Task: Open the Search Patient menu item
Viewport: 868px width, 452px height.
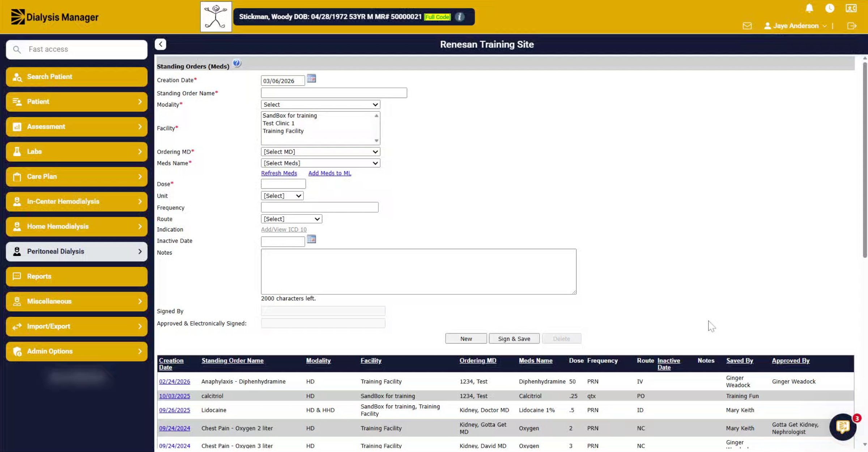Action: point(77,77)
